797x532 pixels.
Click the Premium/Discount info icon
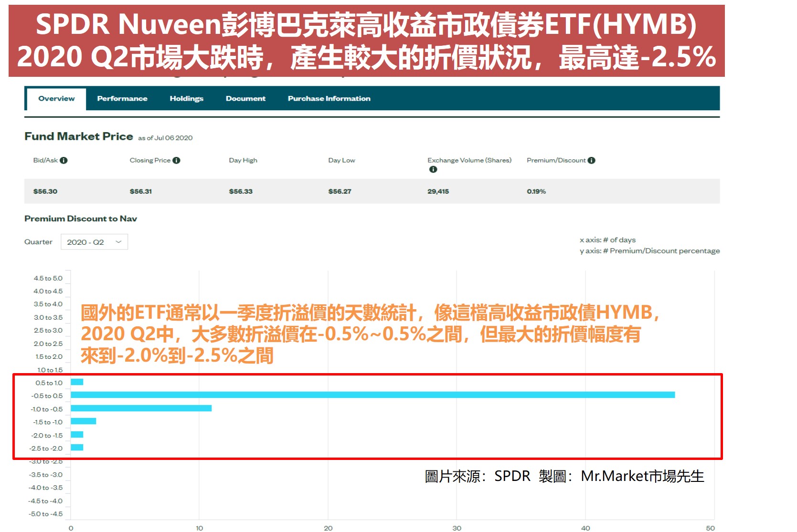tap(592, 160)
